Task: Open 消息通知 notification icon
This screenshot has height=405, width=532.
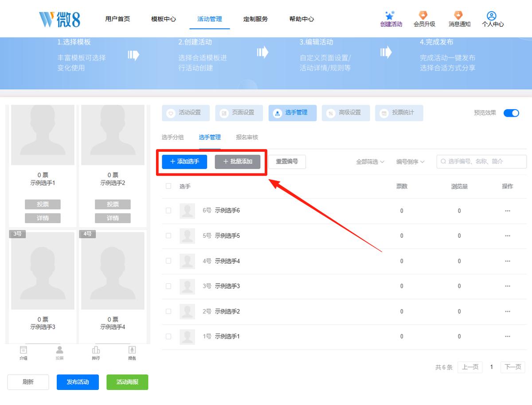Action: point(459,16)
